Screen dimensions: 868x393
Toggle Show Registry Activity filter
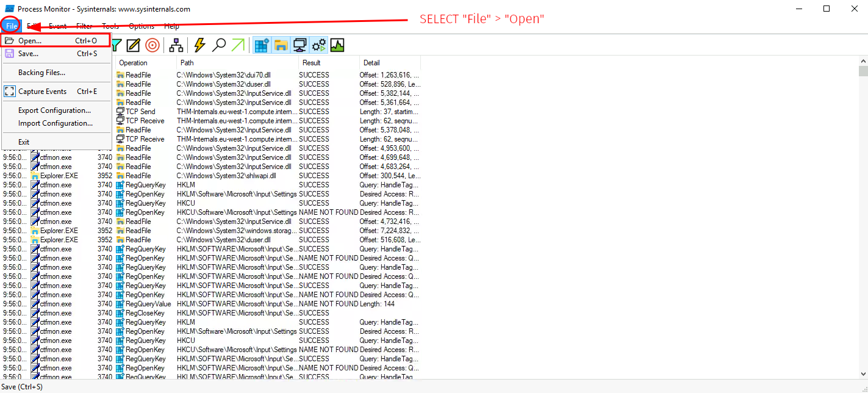pyautogui.click(x=262, y=45)
